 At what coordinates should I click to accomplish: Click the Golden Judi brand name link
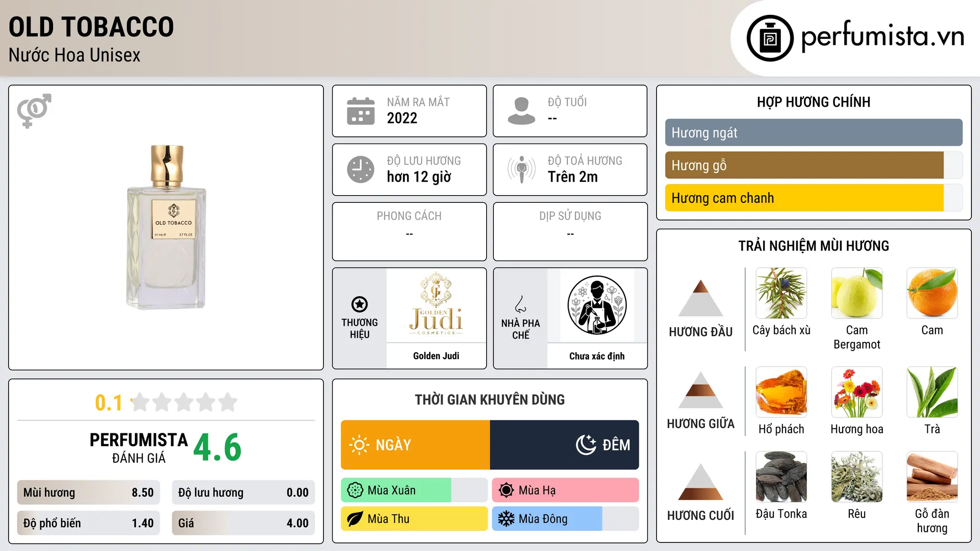(x=436, y=356)
